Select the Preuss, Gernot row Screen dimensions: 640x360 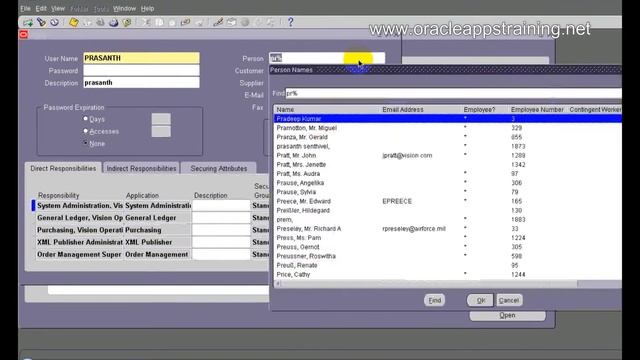point(448,247)
